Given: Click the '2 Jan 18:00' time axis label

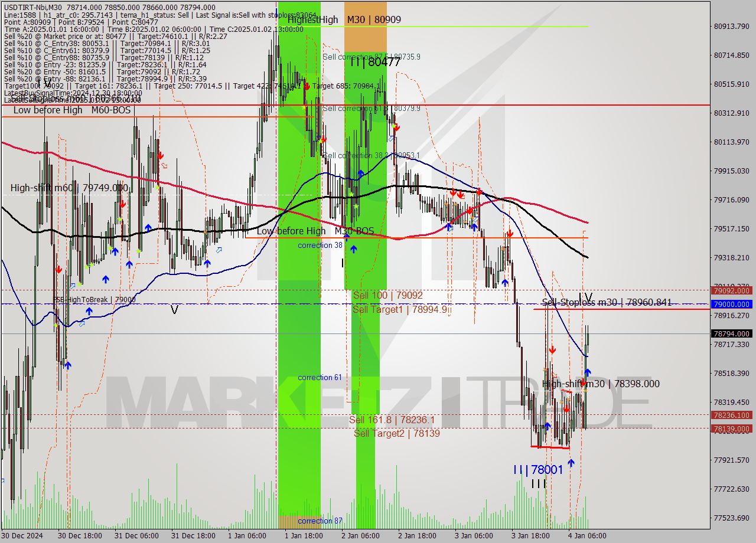Looking at the screenshot, I should 418,536.
